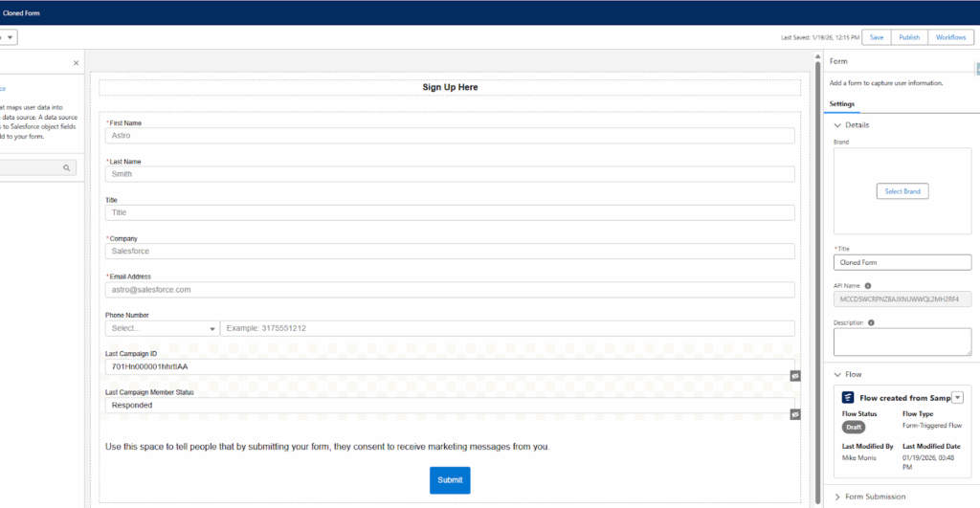Click the Flow created from Samp title
Screen dimensions: 980x508
(904, 398)
